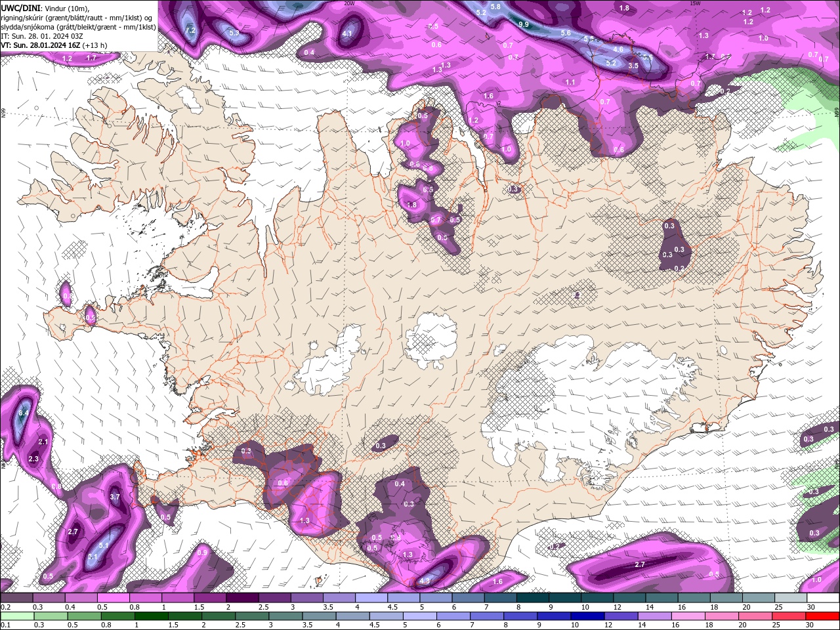The width and height of the screenshot is (840, 630).
Task: Select the 5.8 precipitation value
Action: pos(495,7)
